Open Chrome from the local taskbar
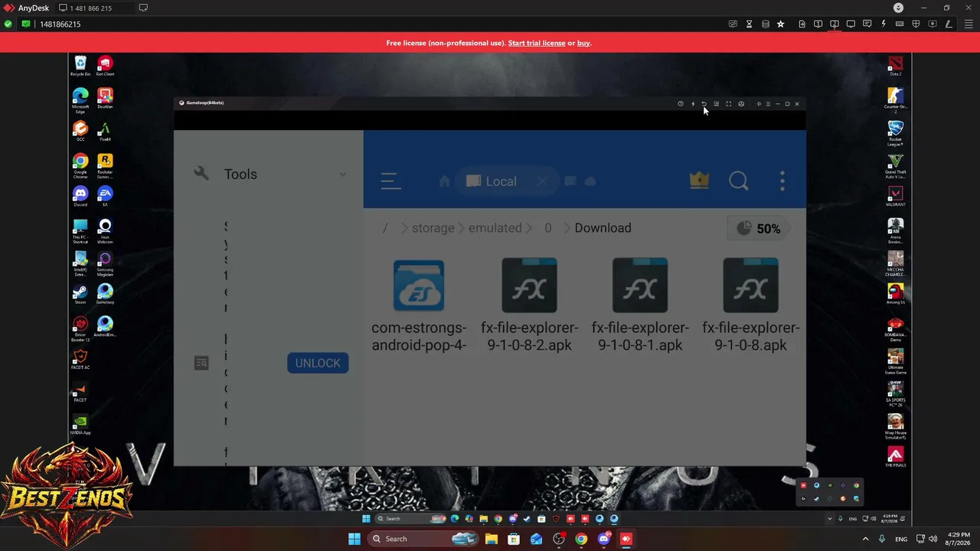Screen dimensions: 980x551 pos(581,539)
